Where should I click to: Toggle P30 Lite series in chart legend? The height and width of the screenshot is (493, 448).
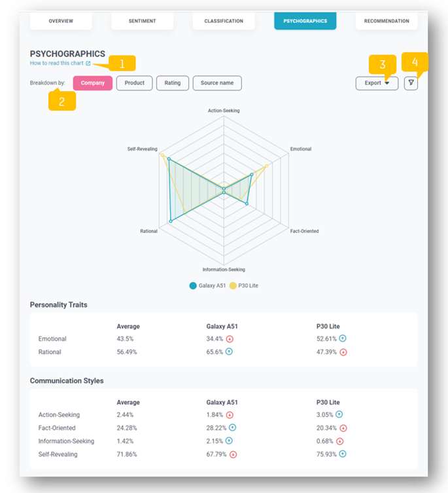click(244, 285)
